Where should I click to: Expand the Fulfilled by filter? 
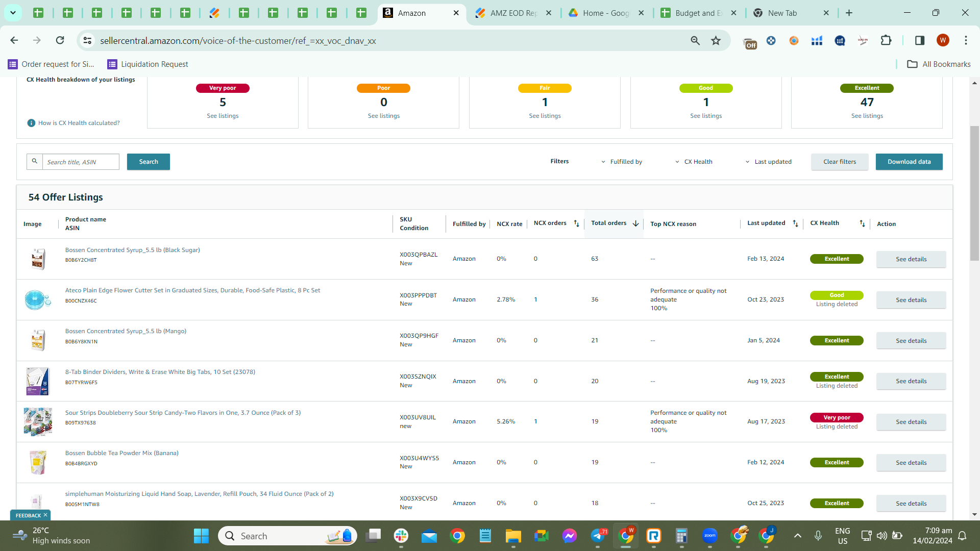pos(622,162)
